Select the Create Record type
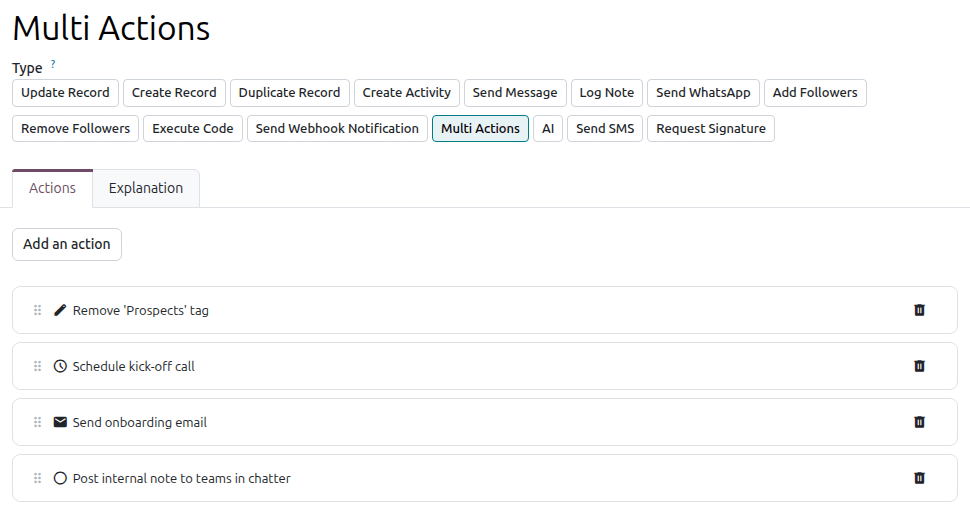This screenshot has width=970, height=516. point(174,93)
